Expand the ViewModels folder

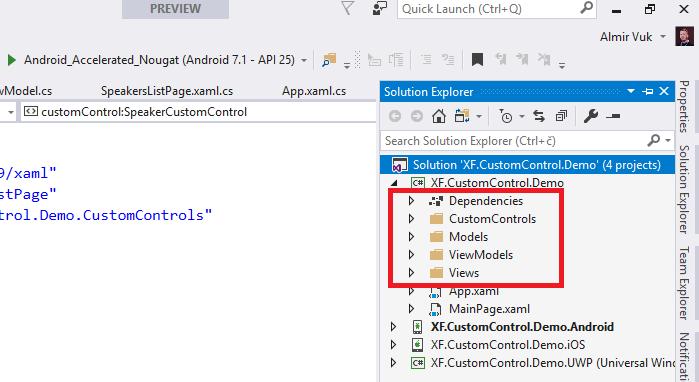(x=411, y=255)
